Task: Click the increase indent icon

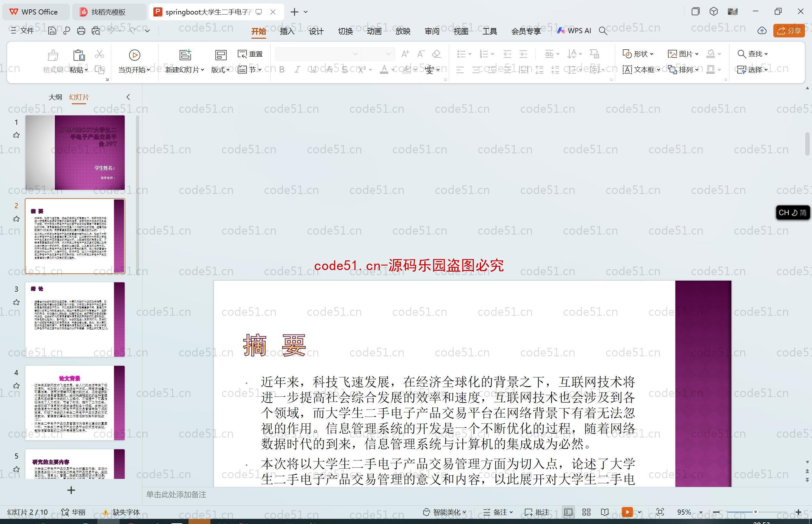Action: tap(523, 54)
